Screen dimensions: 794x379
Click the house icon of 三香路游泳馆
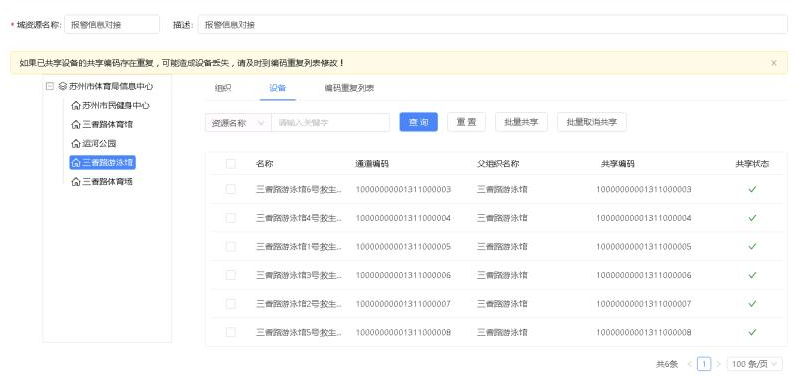76,163
